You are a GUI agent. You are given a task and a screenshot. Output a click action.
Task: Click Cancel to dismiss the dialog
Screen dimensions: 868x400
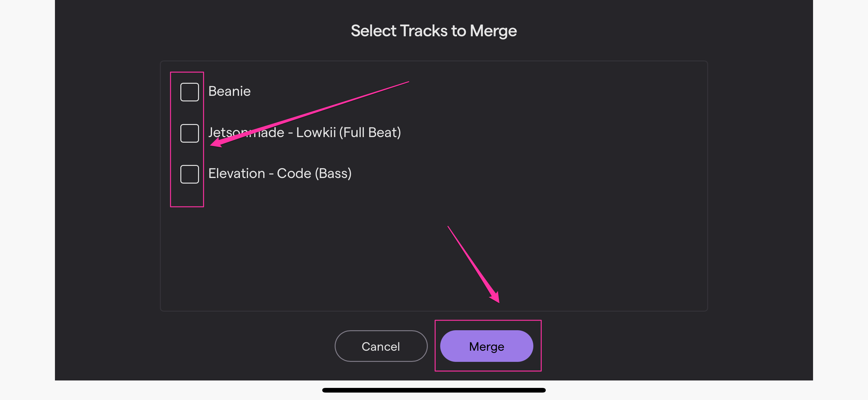coord(381,346)
